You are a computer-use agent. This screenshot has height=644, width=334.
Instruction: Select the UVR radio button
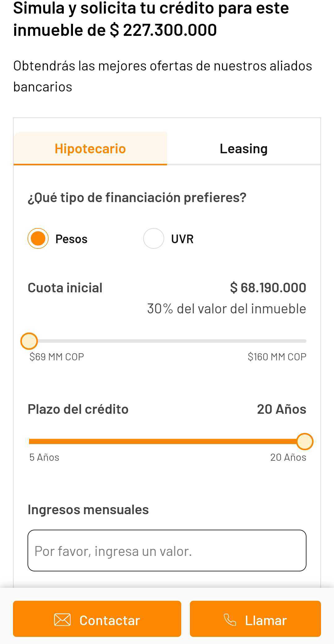pos(153,239)
